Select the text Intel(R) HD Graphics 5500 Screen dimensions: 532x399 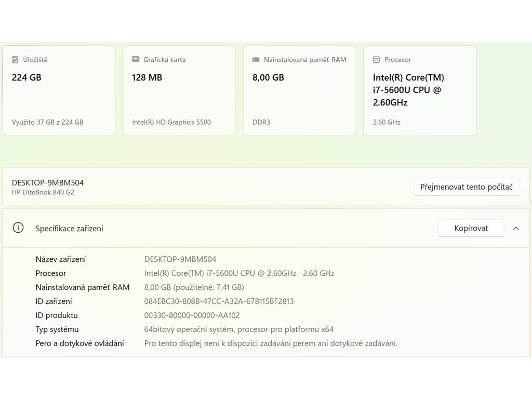click(171, 122)
